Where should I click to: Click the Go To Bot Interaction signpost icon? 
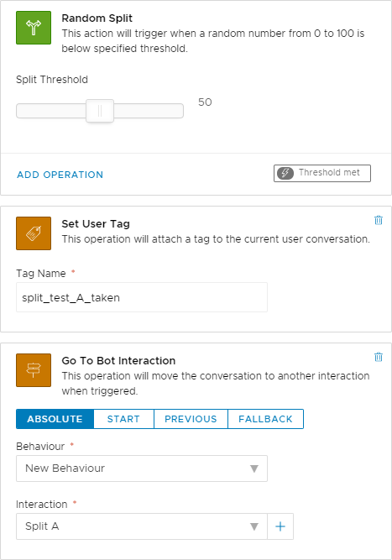pos(34,370)
